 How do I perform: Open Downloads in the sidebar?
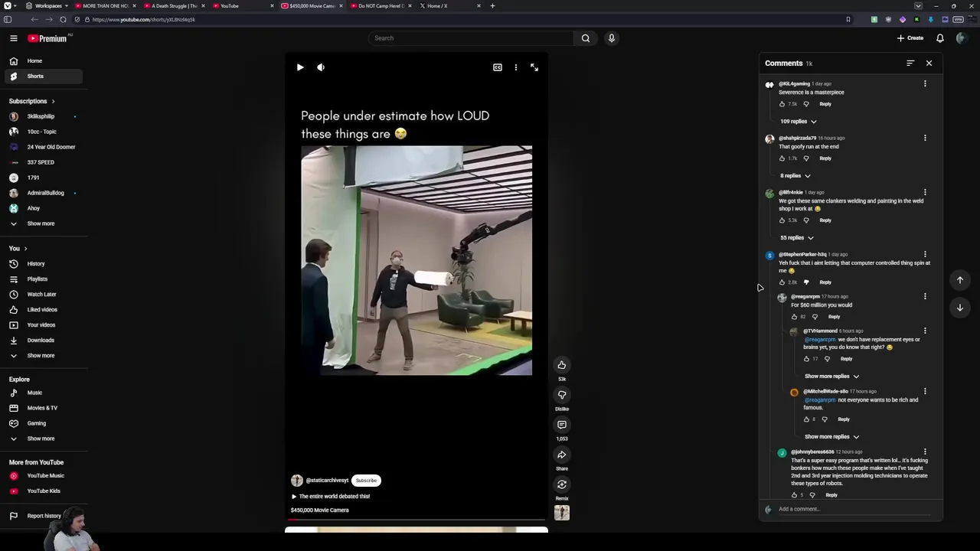click(43, 341)
